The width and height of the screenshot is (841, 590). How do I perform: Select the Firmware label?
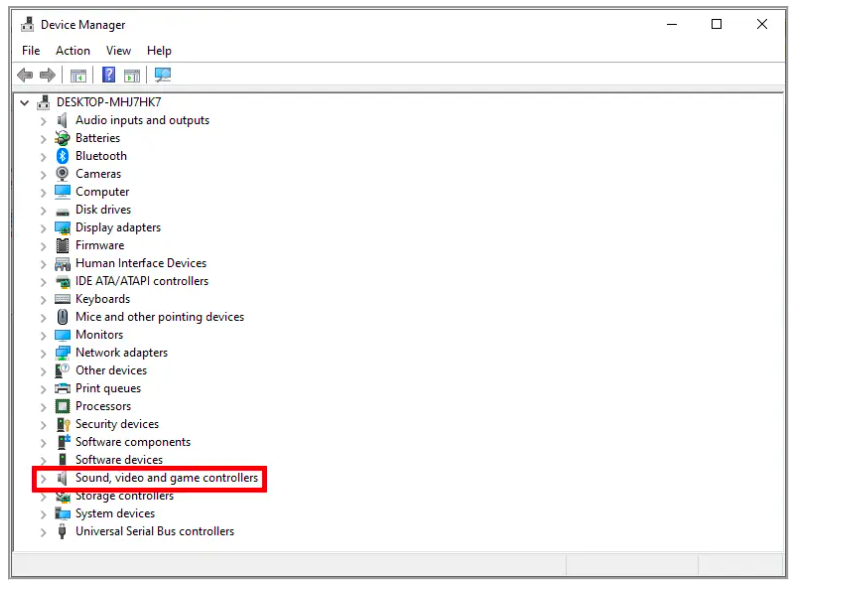100,245
